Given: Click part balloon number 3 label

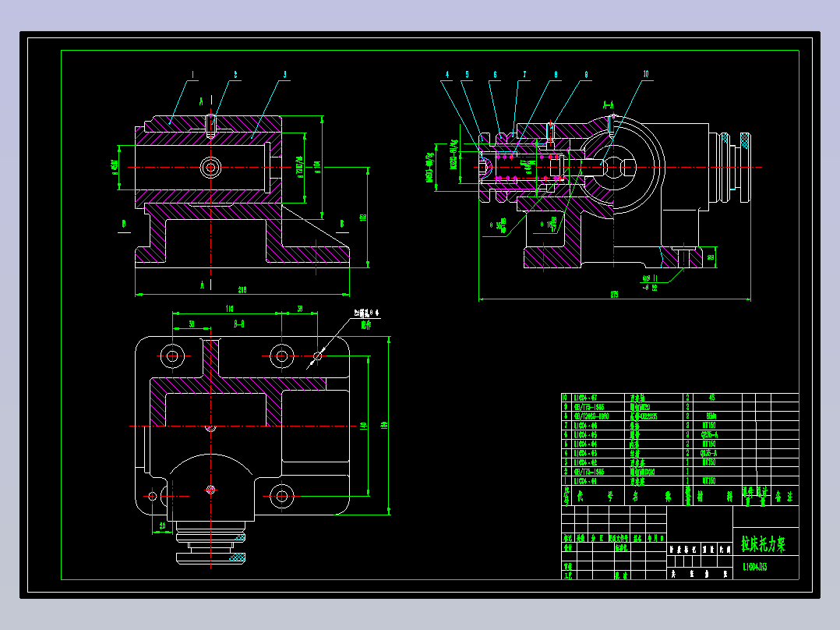Looking at the screenshot, I should [x=284, y=75].
